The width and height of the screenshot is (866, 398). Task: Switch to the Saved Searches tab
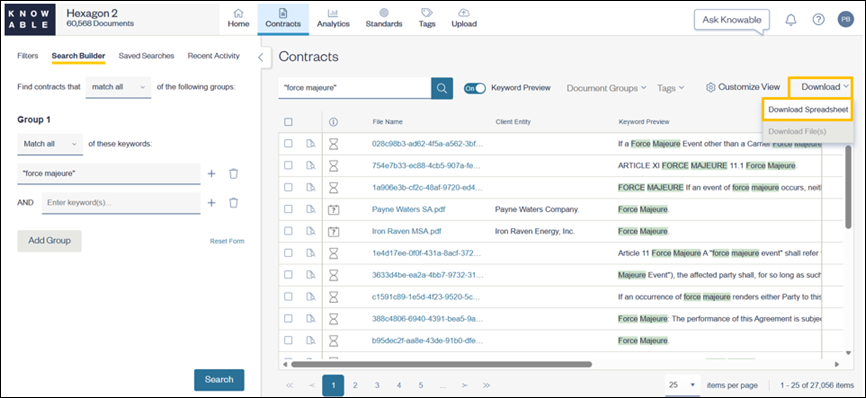(146, 56)
